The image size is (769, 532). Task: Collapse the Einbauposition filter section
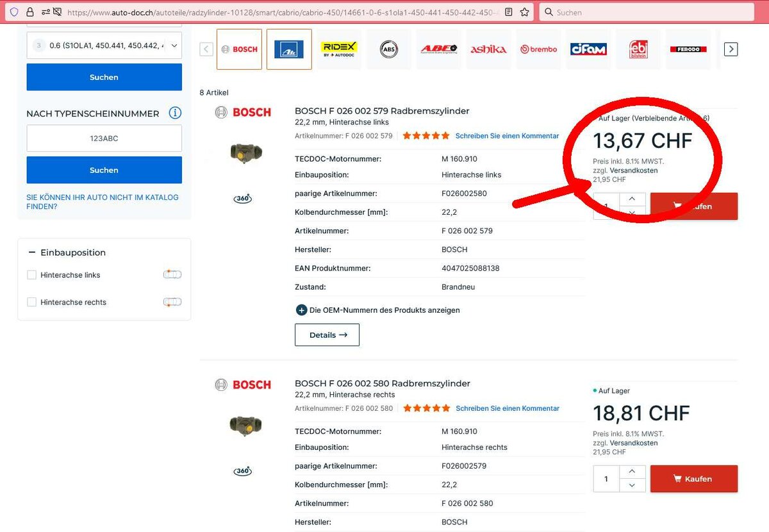coord(32,253)
